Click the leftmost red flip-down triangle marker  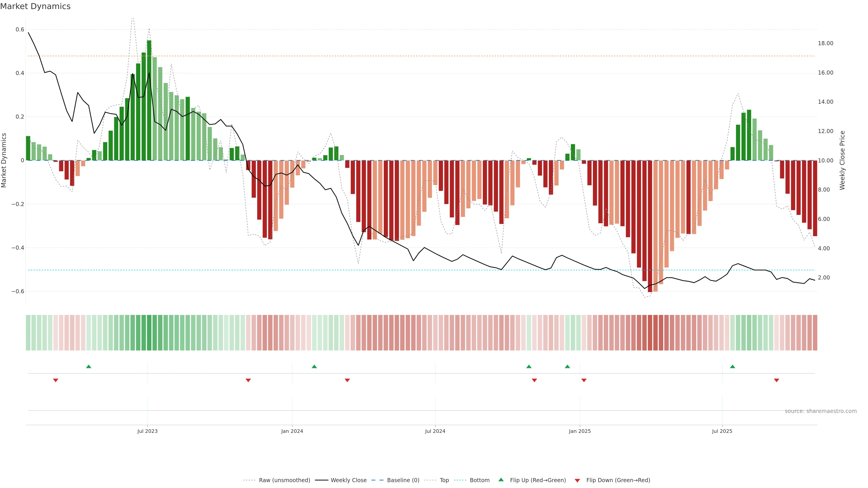(x=56, y=380)
